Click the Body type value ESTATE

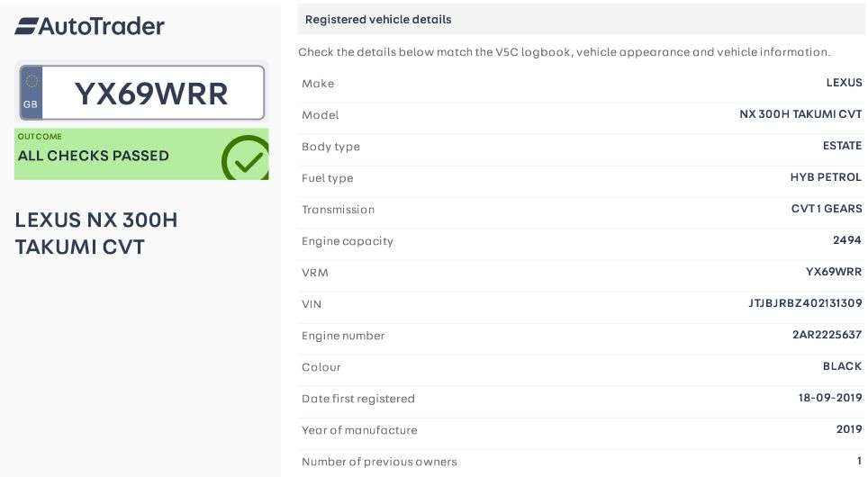click(x=842, y=146)
